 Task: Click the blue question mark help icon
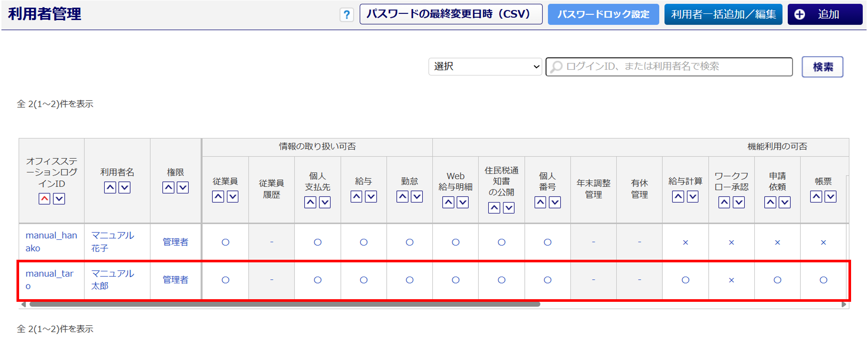point(346,15)
